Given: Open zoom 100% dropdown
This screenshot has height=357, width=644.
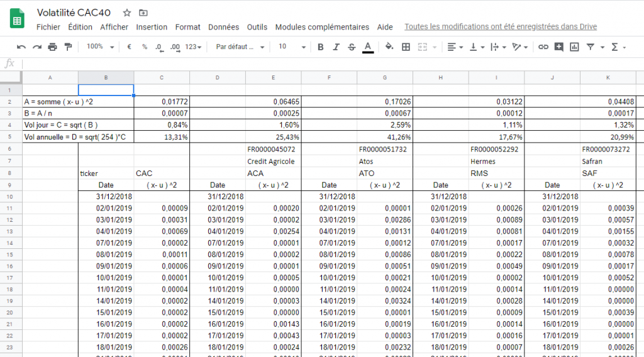Looking at the screenshot, I should click(x=100, y=47).
